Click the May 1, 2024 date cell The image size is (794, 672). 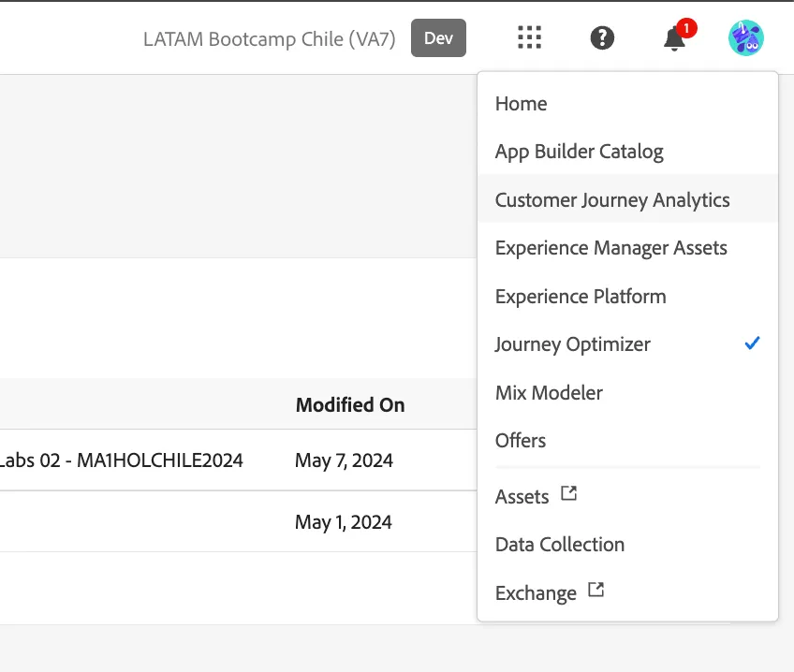(344, 522)
